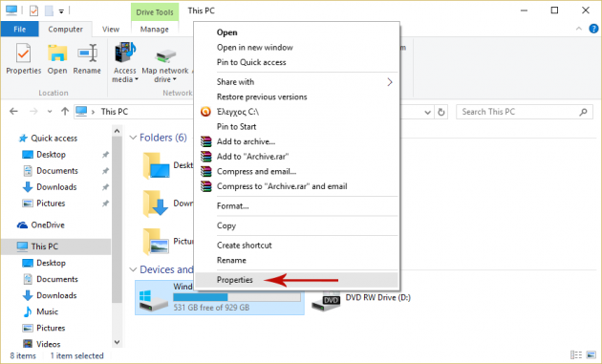This screenshot has height=364, width=602.
Task: Select the Pictures folder icon in content
Action: click(x=156, y=242)
